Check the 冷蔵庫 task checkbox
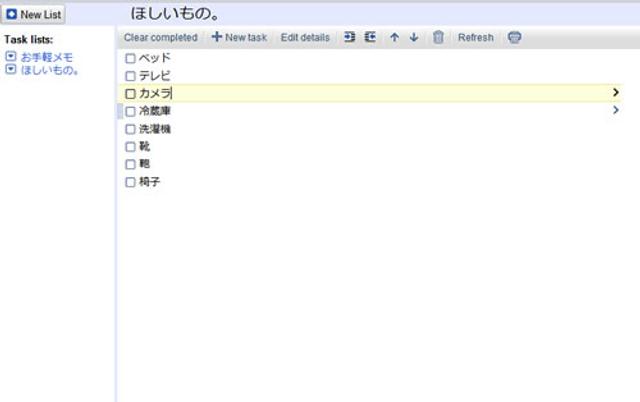Image resolution: width=640 pixels, height=402 pixels. click(130, 111)
